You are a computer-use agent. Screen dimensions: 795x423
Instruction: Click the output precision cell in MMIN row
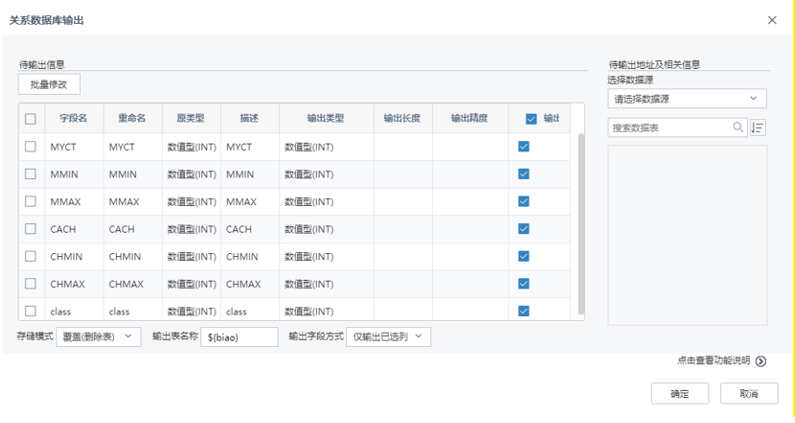[470, 174]
